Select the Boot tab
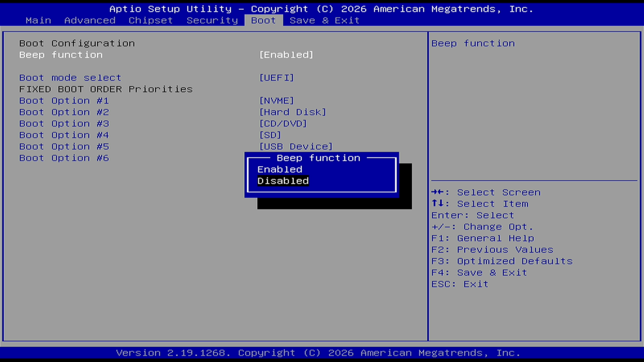Image resolution: width=644 pixels, height=362 pixels. pyautogui.click(x=263, y=20)
